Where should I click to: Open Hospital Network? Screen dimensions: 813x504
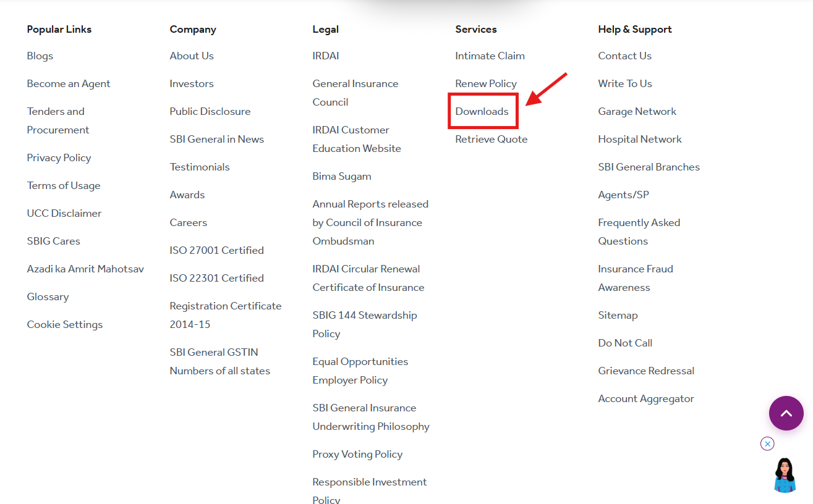pyautogui.click(x=640, y=139)
